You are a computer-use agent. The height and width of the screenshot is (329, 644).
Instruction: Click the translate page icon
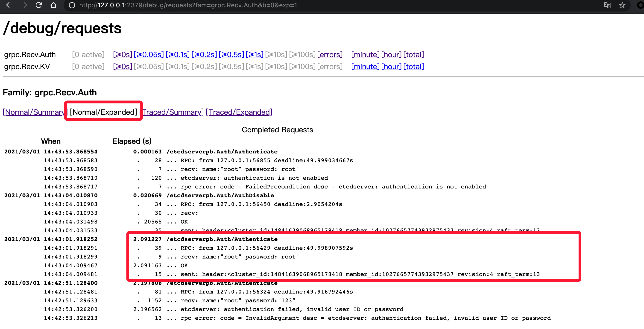coord(607,5)
